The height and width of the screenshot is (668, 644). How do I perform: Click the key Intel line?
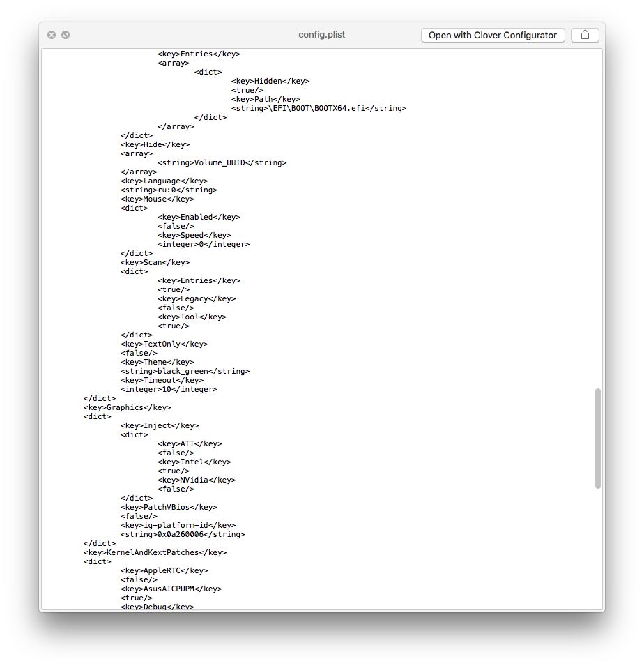194,462
